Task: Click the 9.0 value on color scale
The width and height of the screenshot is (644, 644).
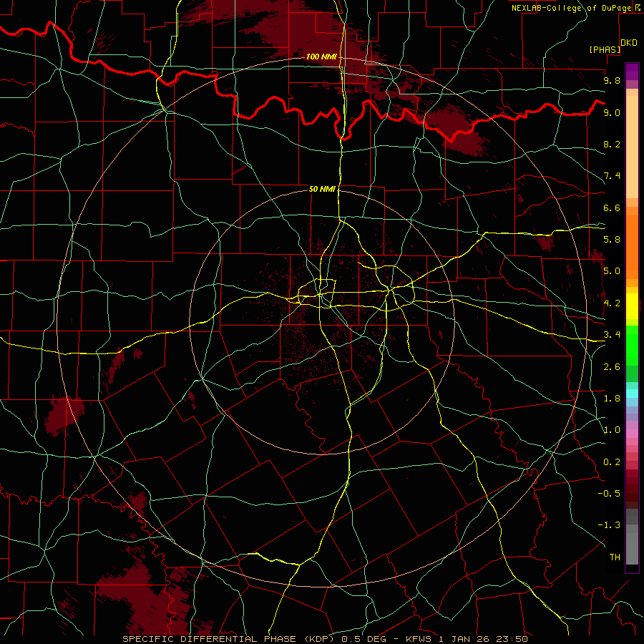Action: click(612, 112)
